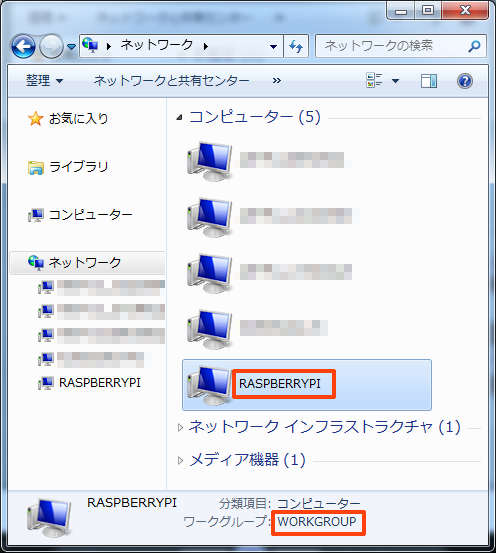Open the address bar history dropdown
The height and width of the screenshot is (553, 496).
click(x=273, y=46)
